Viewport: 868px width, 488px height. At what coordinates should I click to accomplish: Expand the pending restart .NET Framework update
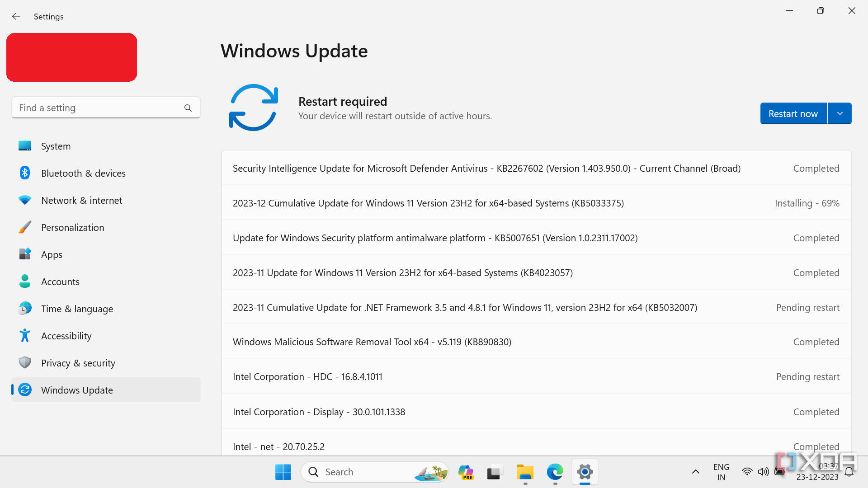536,307
